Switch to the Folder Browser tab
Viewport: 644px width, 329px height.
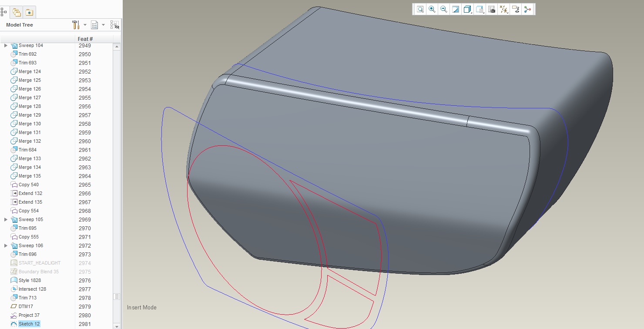point(17,12)
